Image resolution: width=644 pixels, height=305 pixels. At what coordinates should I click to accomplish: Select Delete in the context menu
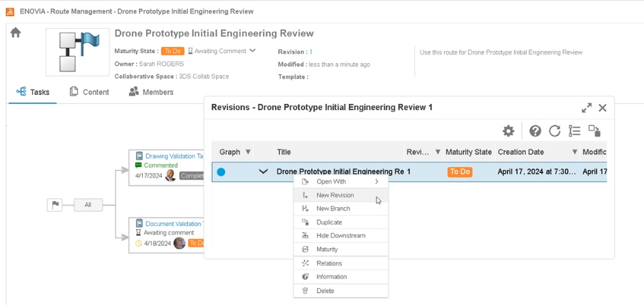(325, 291)
